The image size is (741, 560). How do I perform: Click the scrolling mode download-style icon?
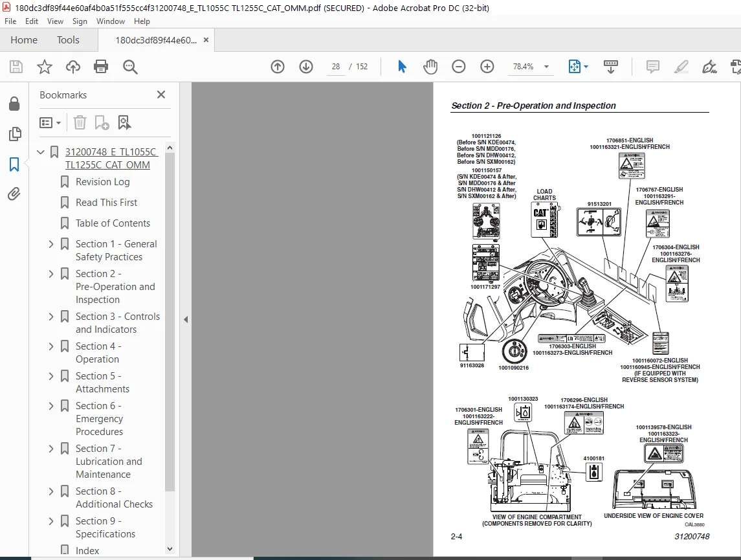tap(610, 67)
